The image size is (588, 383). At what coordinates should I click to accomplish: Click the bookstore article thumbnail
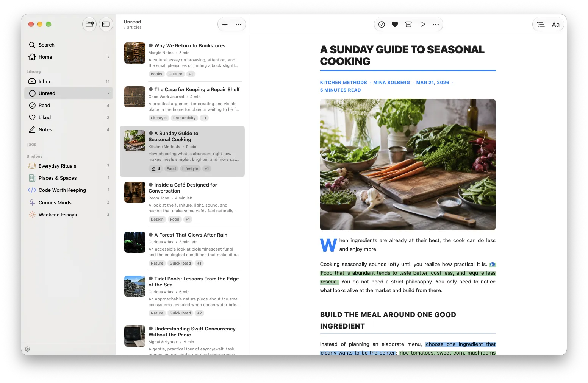(x=135, y=53)
